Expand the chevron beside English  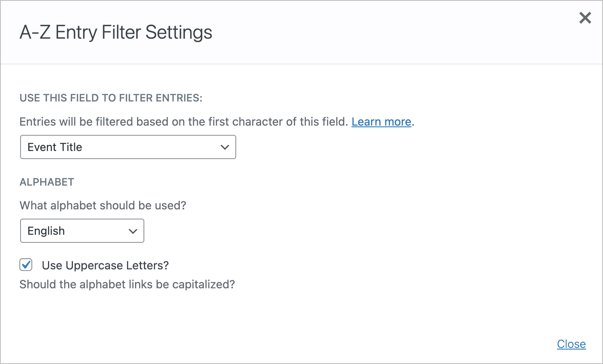(x=133, y=231)
